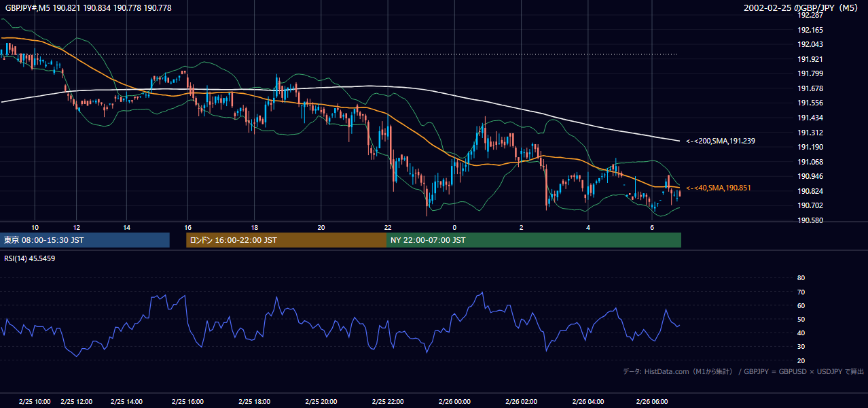Click hour tick 0 under price chart
This screenshot has height=408, width=868.
pos(454,227)
